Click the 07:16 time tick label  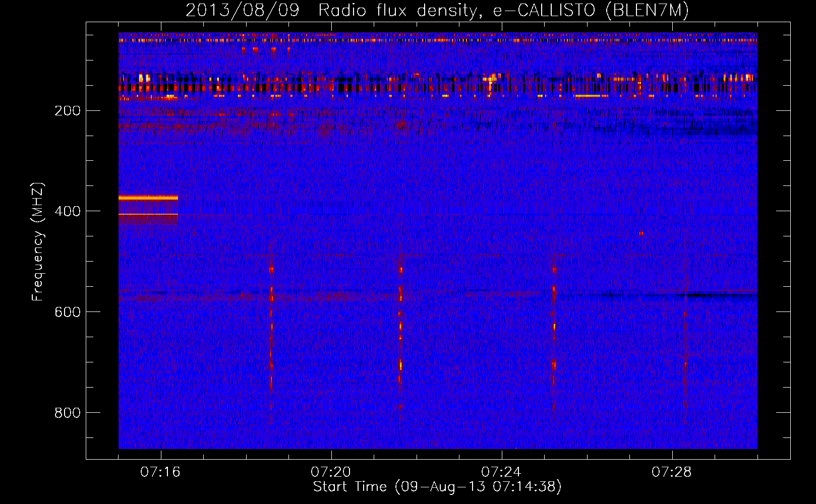(x=160, y=472)
